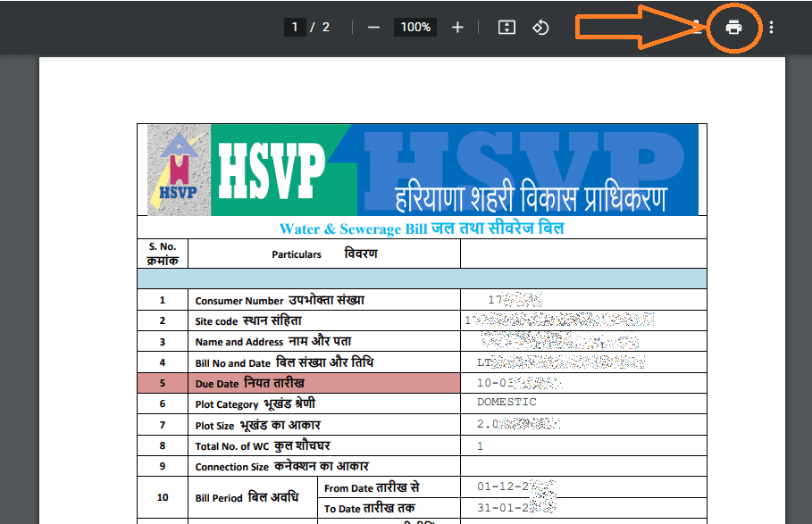
Task: Click the download icon beside the print icon
Action: point(694,27)
